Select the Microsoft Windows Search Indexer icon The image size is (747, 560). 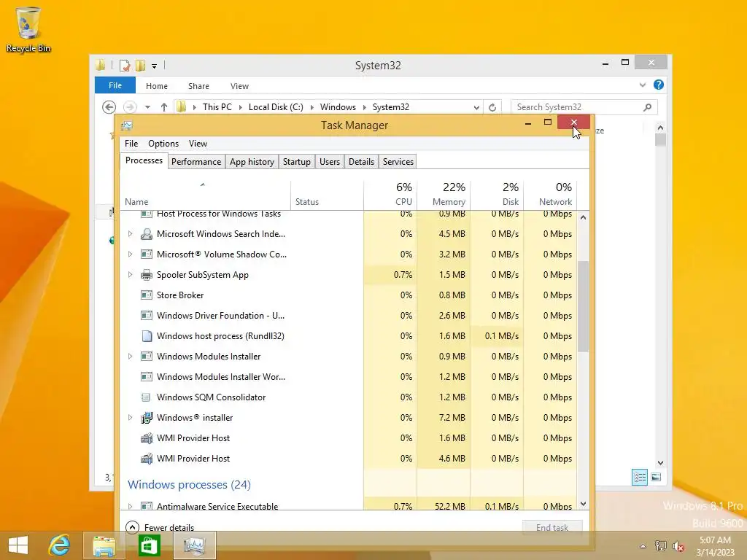coord(147,234)
